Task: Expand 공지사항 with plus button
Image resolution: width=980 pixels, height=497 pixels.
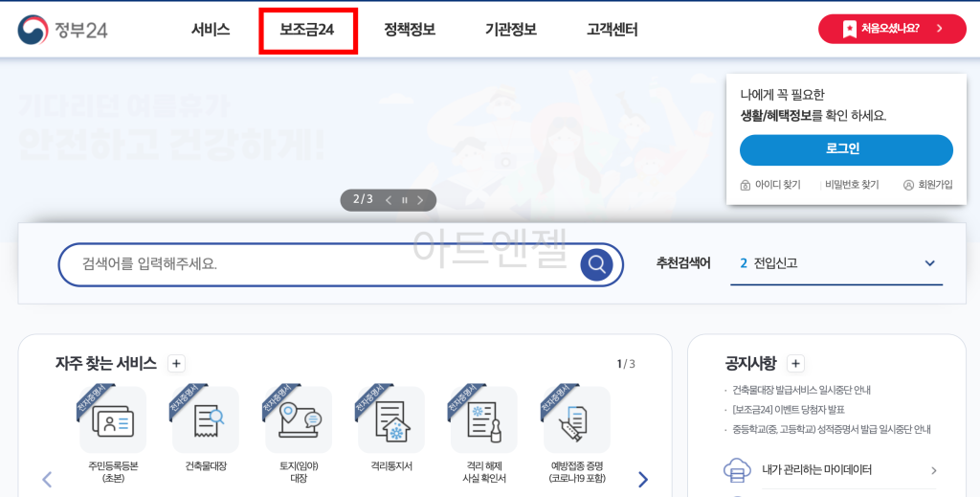Action: [796, 363]
